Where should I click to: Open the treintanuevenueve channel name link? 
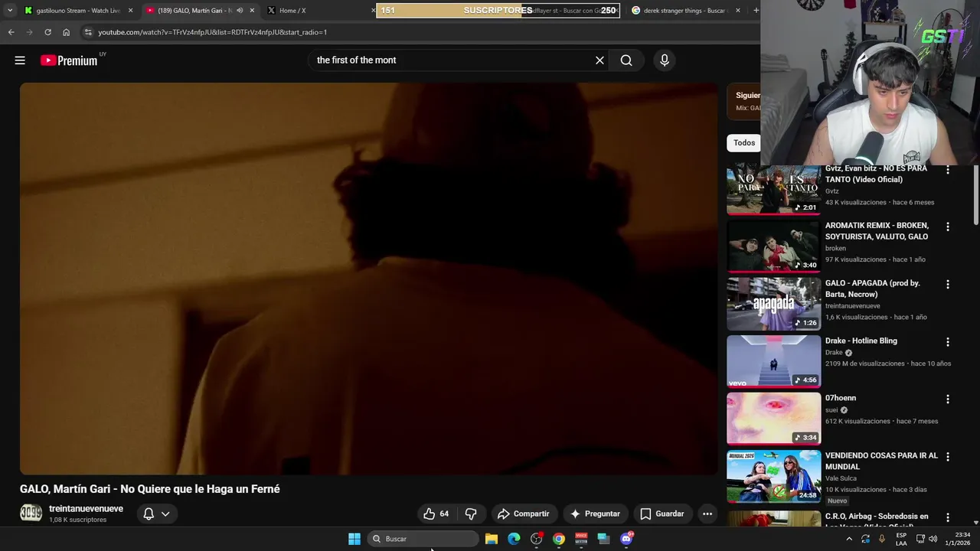pos(86,509)
